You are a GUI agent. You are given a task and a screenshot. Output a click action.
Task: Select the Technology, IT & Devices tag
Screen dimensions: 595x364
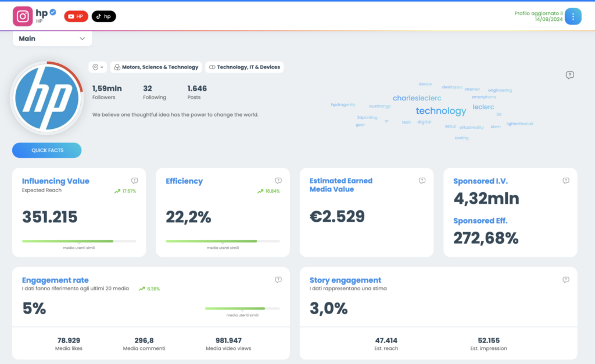245,67
